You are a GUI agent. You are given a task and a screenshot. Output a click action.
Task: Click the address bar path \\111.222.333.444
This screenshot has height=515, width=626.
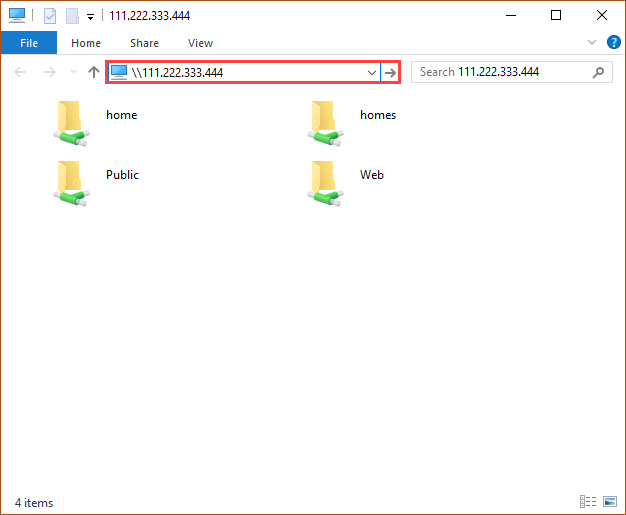(x=177, y=73)
